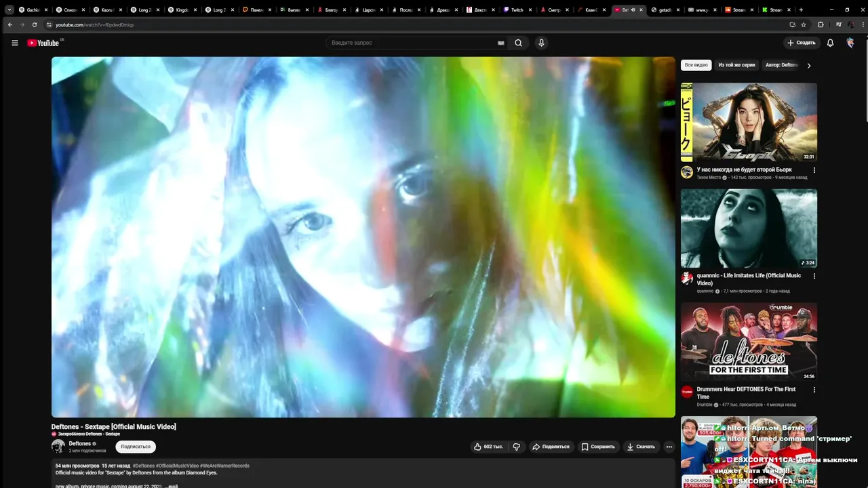Viewport: 868px width, 488px height.
Task: Select the Все видео filter chip
Action: (x=696, y=65)
